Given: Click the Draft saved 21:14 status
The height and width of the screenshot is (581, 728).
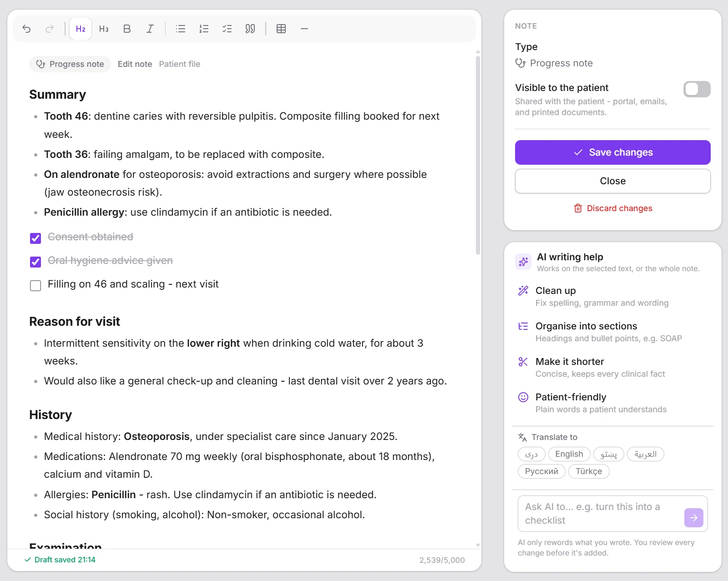Looking at the screenshot, I should [60, 560].
